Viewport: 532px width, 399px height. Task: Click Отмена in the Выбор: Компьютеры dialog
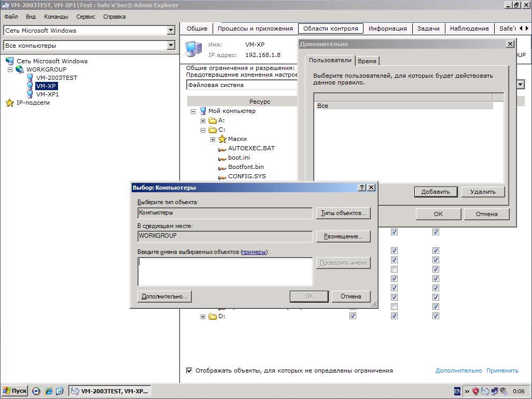pos(351,296)
